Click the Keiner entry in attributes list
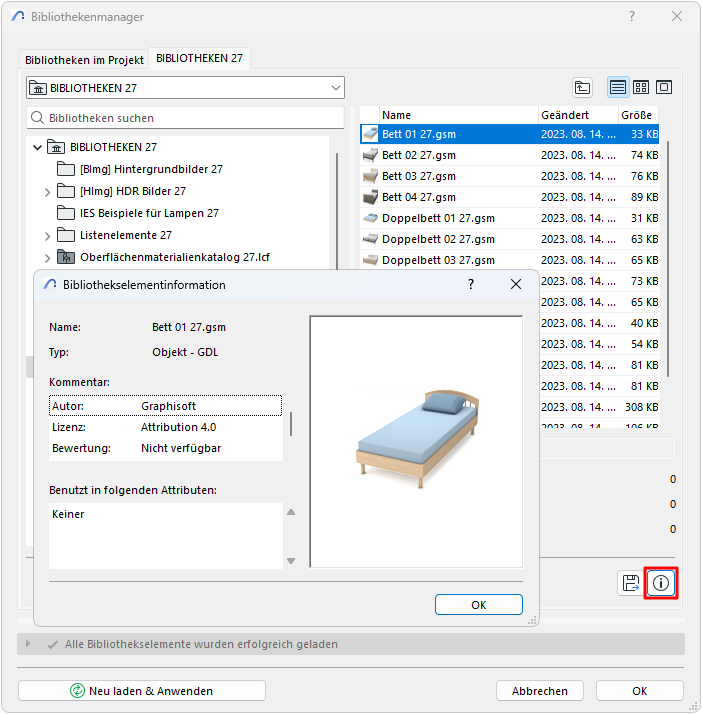 tap(68, 514)
